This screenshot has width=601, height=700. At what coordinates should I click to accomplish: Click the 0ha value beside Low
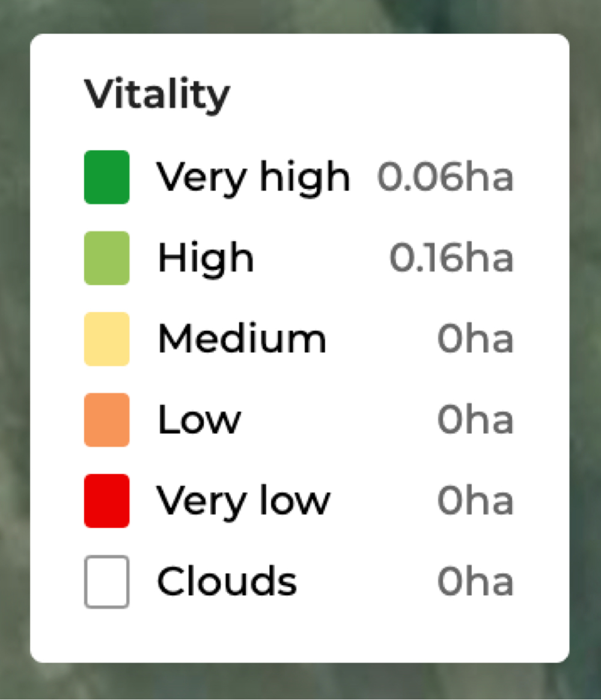coord(475,420)
